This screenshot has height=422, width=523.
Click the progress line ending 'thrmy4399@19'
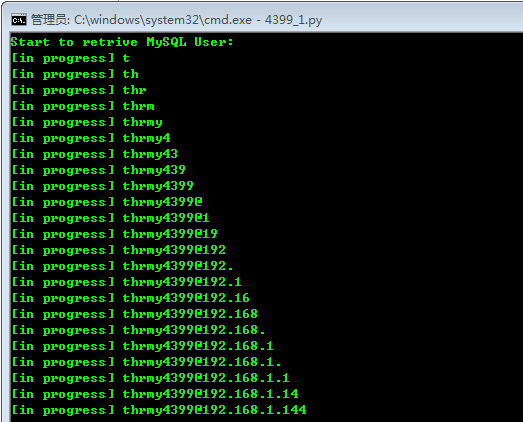point(114,234)
